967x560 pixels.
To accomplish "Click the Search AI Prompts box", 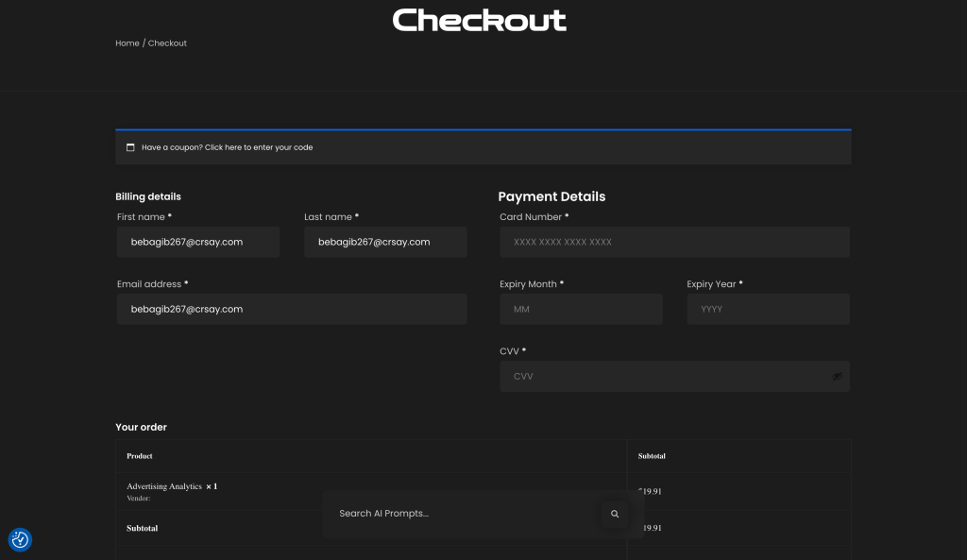I will coord(463,514).
